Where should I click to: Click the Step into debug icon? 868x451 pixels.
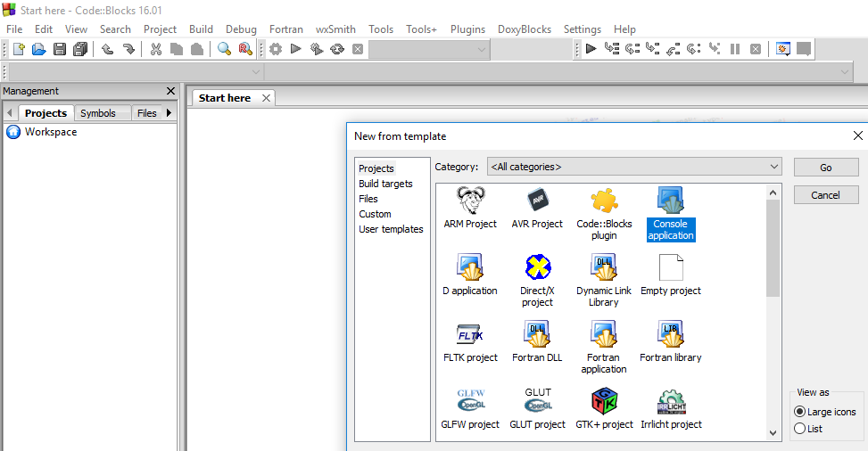click(x=653, y=49)
